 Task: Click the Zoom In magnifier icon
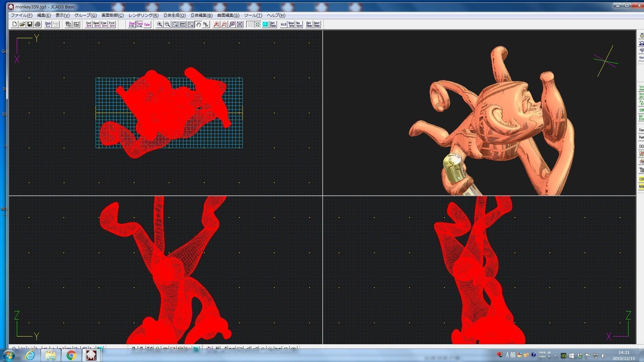click(160, 24)
